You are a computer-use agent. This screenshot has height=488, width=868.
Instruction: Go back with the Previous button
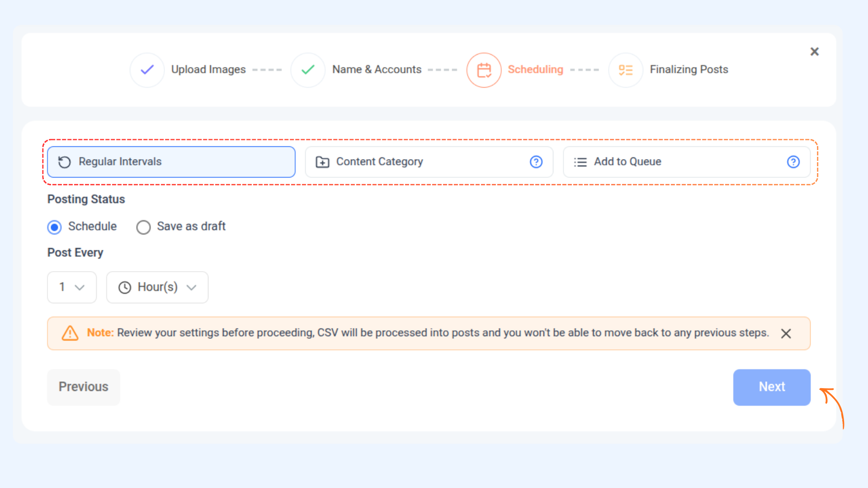[x=84, y=387]
